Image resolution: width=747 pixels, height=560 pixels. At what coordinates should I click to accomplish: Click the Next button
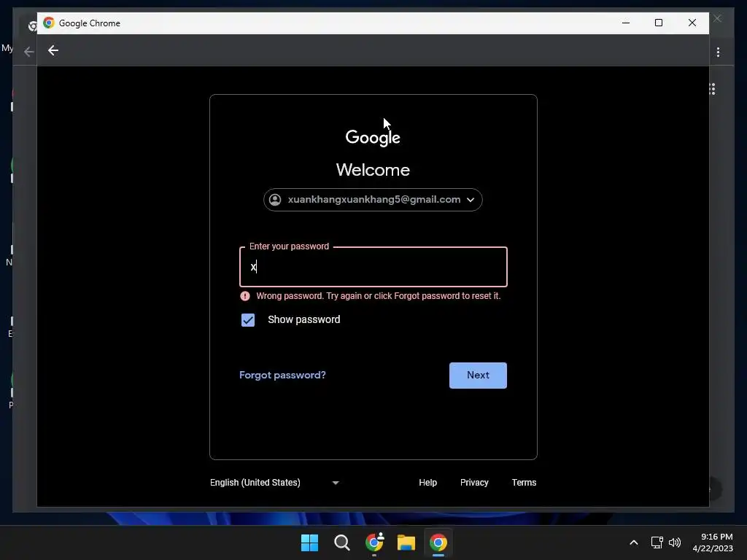[478, 376]
